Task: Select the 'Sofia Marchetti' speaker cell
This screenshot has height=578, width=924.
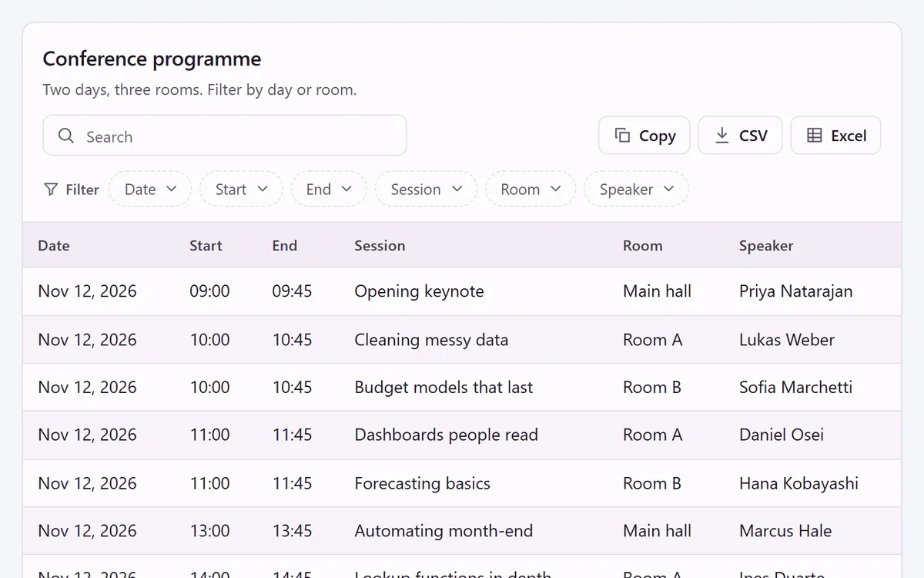Action: [795, 388]
